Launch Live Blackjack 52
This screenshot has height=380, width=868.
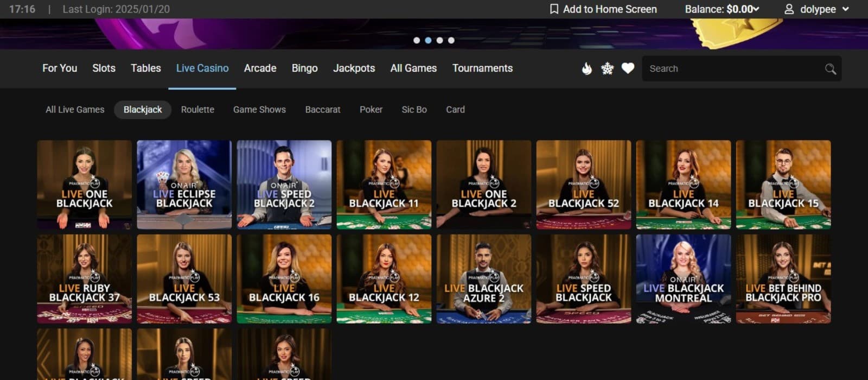point(584,185)
